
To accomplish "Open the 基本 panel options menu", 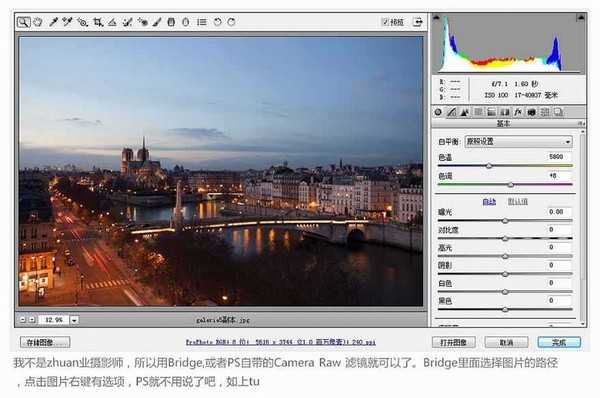I will pos(581,124).
